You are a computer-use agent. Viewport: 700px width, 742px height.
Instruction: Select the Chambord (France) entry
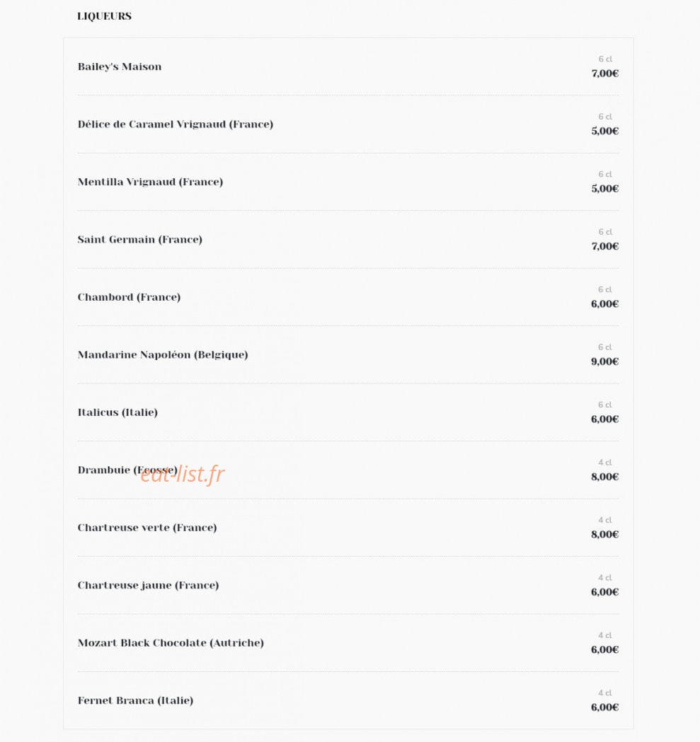click(129, 297)
